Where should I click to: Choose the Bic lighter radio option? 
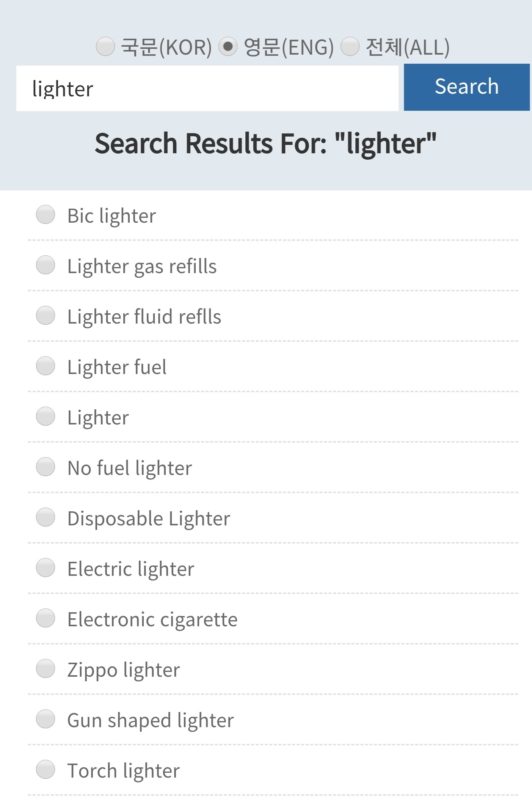(46, 215)
